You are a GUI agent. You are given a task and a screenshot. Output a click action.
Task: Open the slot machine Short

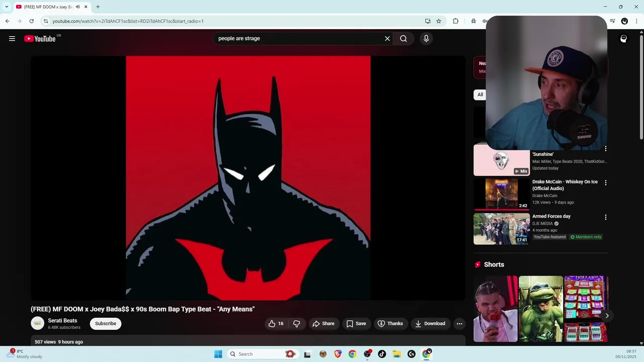586,309
